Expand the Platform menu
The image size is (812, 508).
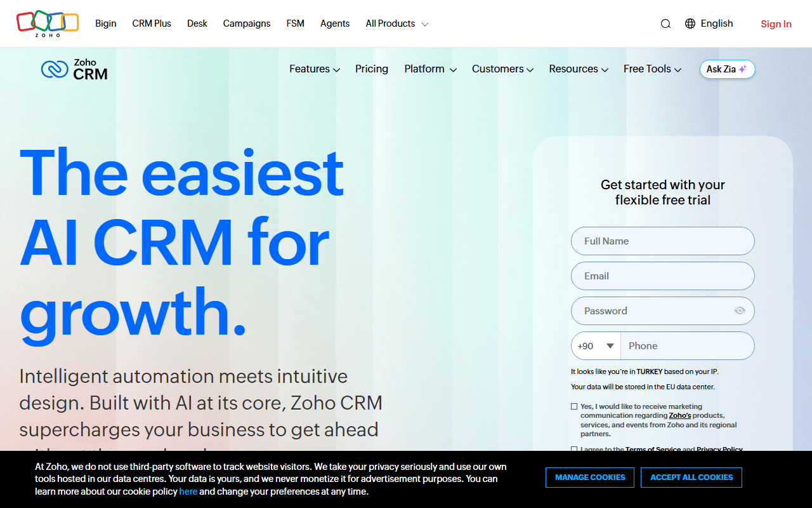point(431,69)
